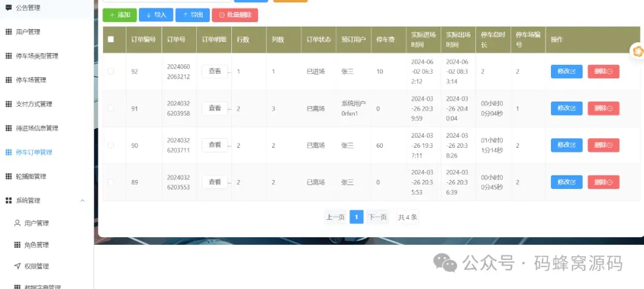Click the user icon beside 用户管理 submenu
644x289 pixels.
(x=17, y=223)
